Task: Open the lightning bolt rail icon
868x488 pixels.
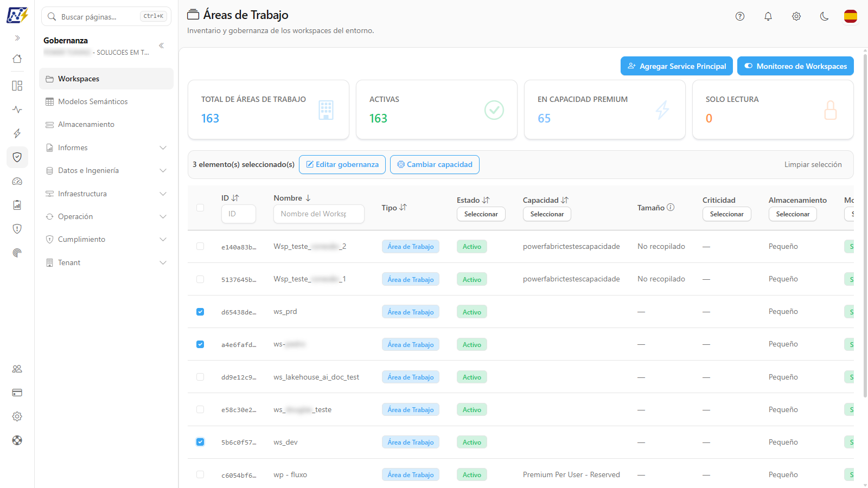Action: click(x=17, y=133)
